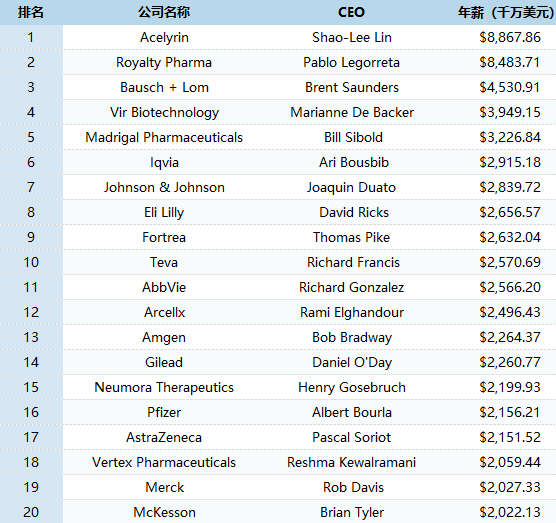Click the Brent Saunders CEO cell
The height and width of the screenshot is (523, 556).
click(x=352, y=88)
